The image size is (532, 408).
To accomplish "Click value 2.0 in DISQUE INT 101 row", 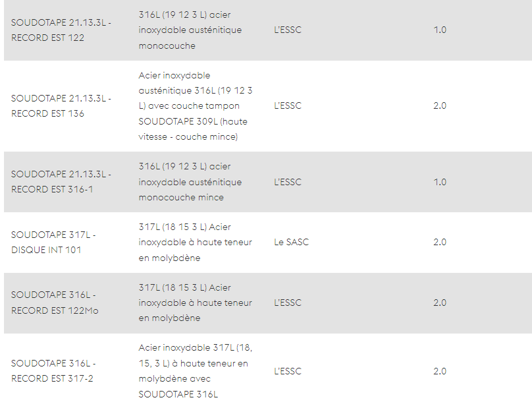I will pyautogui.click(x=440, y=242).
